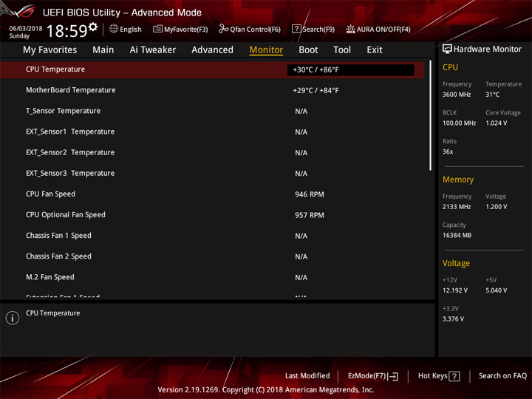
Task: Select the Monitor tab
Action: 266,50
